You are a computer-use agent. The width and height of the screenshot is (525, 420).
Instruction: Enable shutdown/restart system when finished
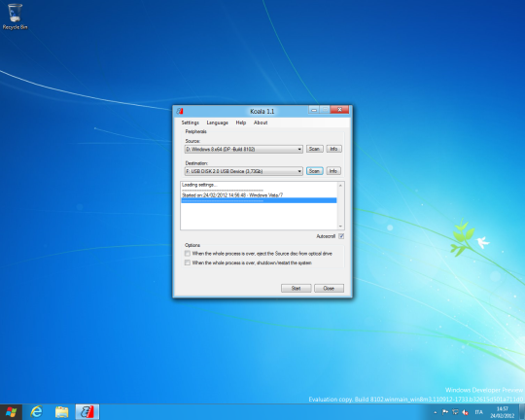pyautogui.click(x=188, y=262)
